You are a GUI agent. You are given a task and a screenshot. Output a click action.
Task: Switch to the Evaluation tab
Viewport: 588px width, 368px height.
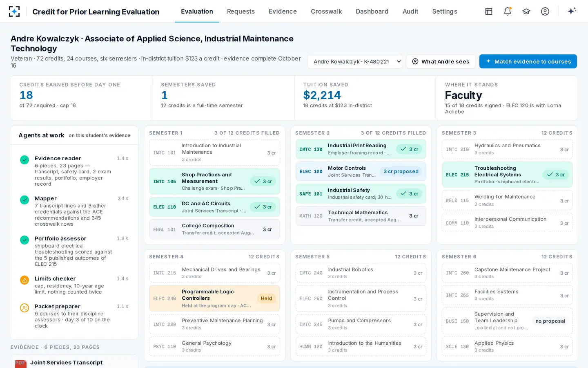pyautogui.click(x=197, y=11)
